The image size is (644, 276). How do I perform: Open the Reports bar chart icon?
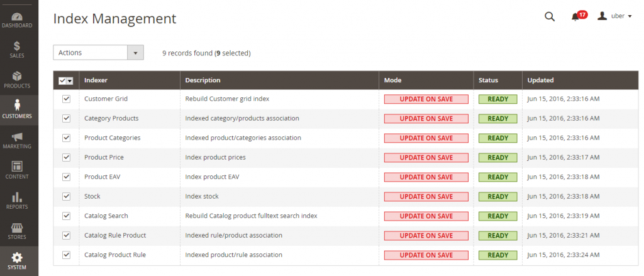point(17,197)
